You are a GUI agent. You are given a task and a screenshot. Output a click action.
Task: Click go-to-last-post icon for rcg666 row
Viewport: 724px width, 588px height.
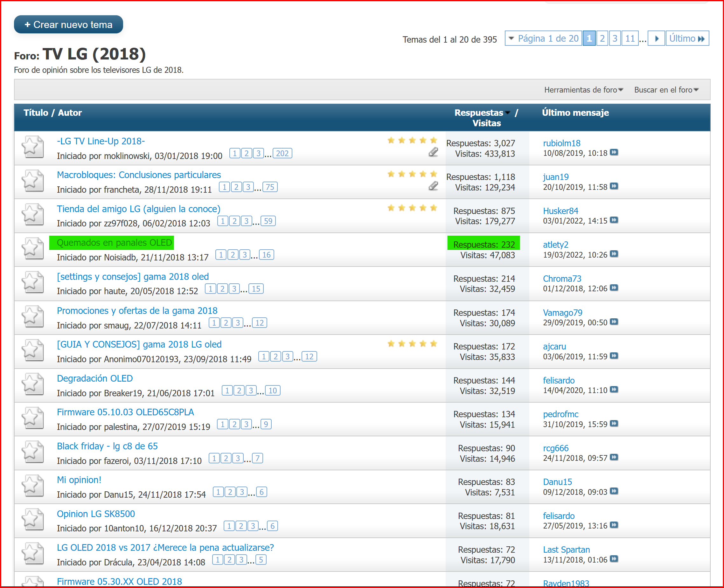pyautogui.click(x=614, y=458)
